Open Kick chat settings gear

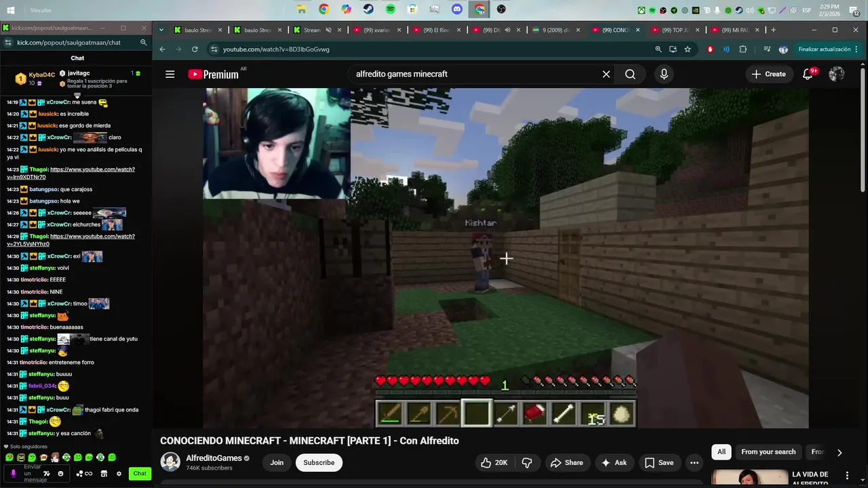pyautogui.click(x=119, y=474)
